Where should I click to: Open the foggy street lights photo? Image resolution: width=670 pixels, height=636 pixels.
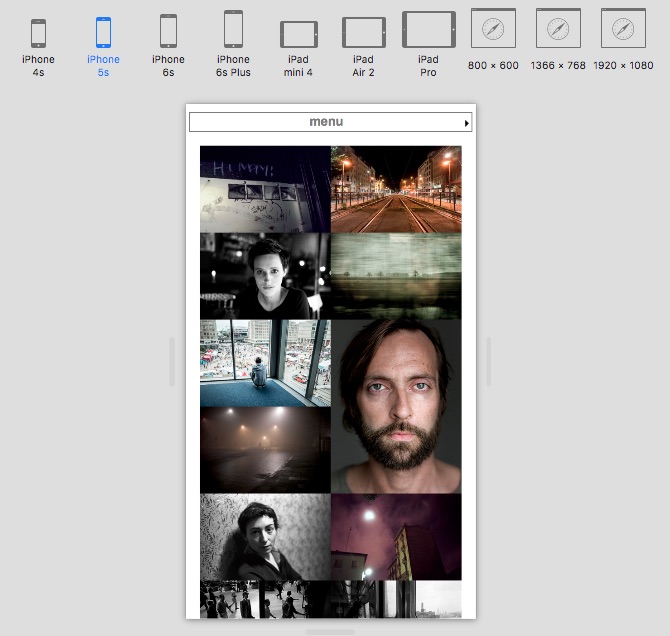click(x=265, y=450)
